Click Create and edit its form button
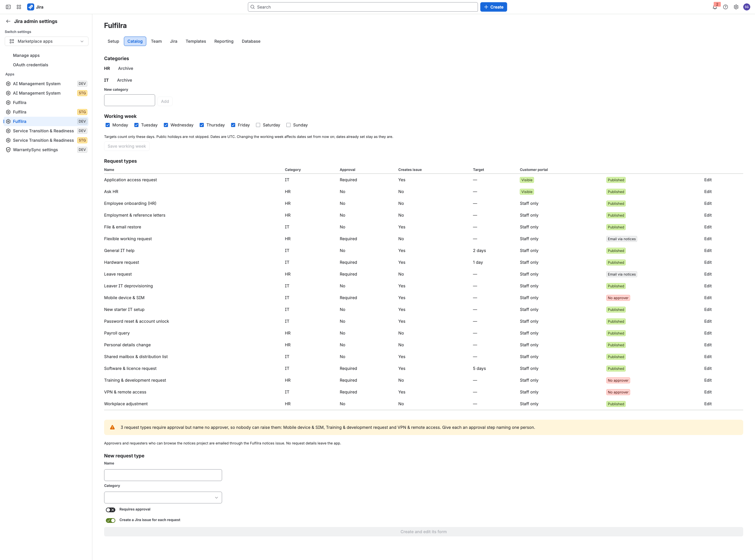755x560 pixels. (424, 532)
